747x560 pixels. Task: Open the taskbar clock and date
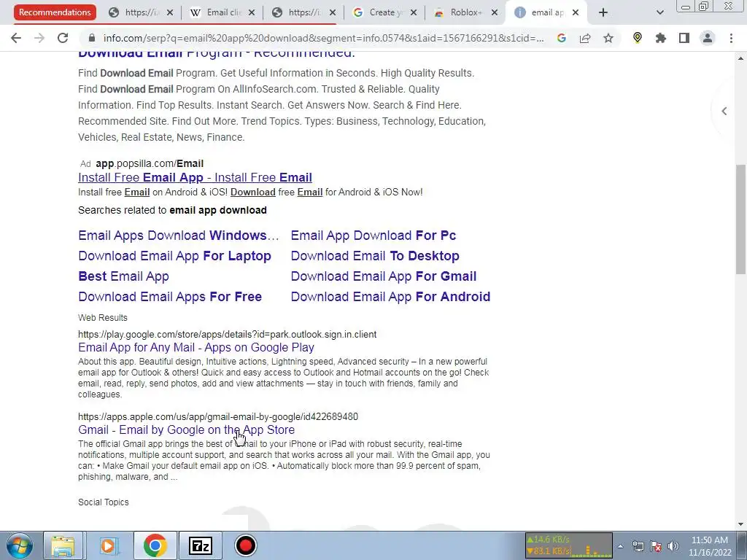point(710,546)
